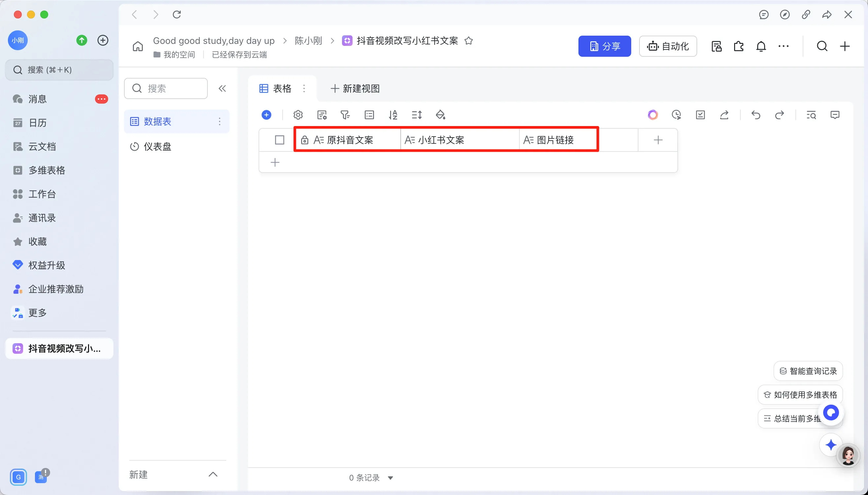This screenshot has height=495, width=868.
Task: Click the colorful AI ring icon
Action: coord(653,115)
